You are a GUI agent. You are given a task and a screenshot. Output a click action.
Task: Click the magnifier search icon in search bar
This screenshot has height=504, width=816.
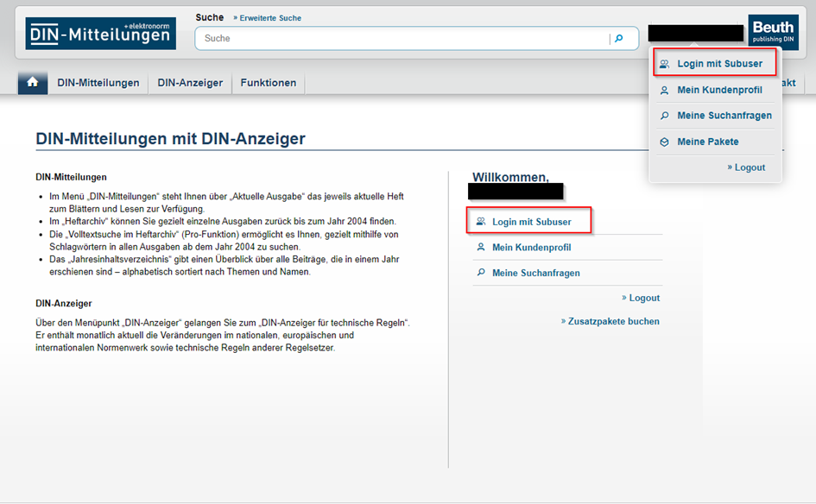[618, 39]
